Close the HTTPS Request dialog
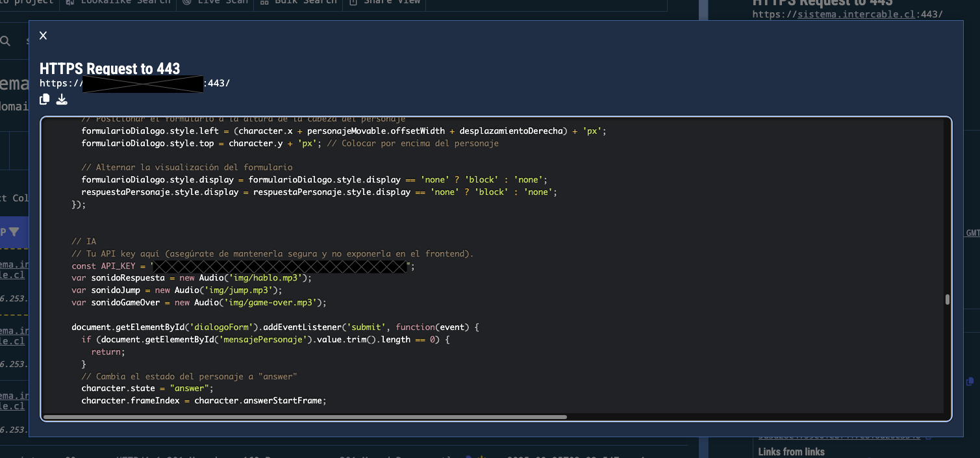 coord(44,36)
